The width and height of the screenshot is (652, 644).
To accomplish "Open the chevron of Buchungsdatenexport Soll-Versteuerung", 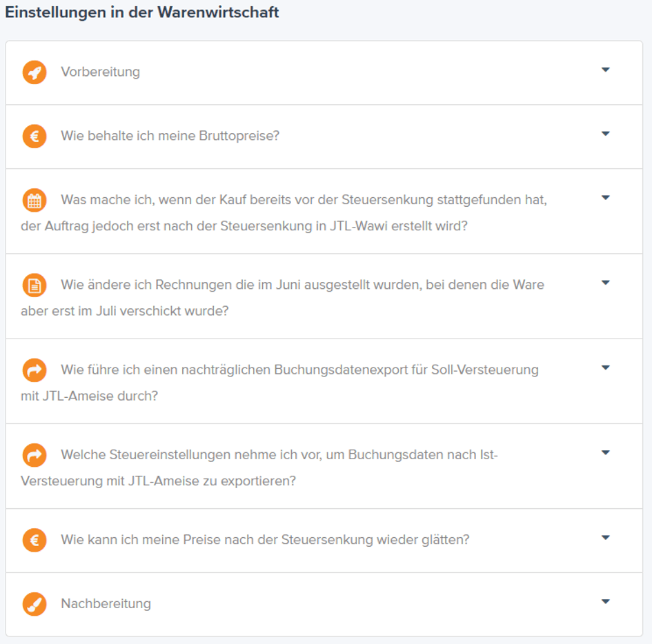I will coord(606,368).
